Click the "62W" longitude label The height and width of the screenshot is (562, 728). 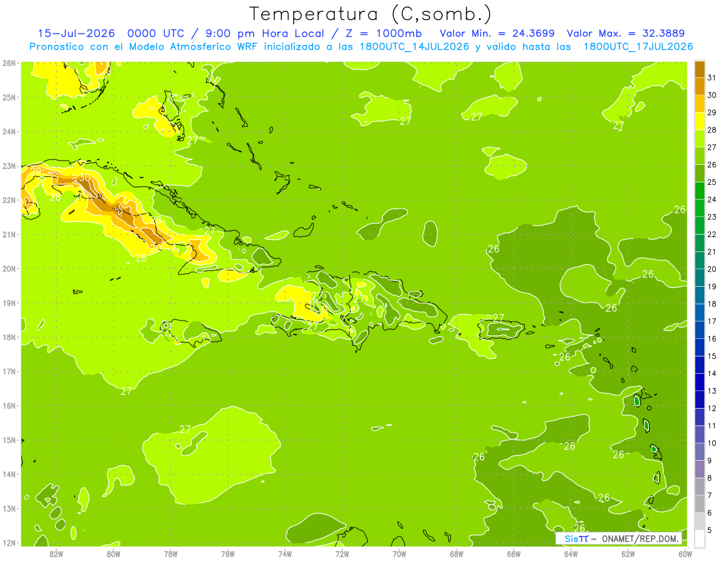coord(628,554)
